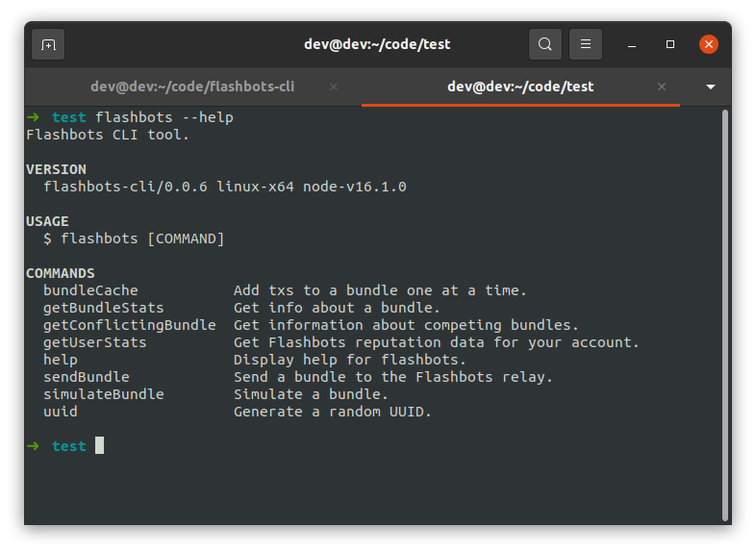
Task: Click the window title dev@dev:~/code/test
Action: click(377, 44)
